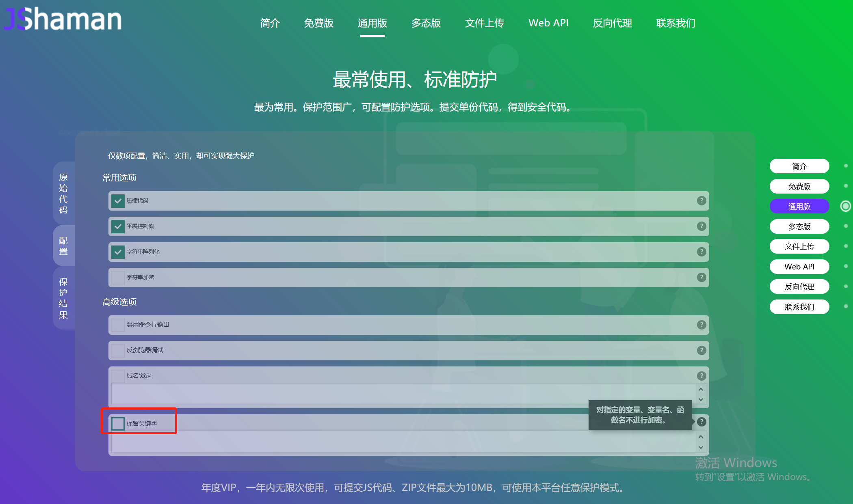Uncheck the 压缩代码 option
The image size is (853, 504).
pos(118,201)
